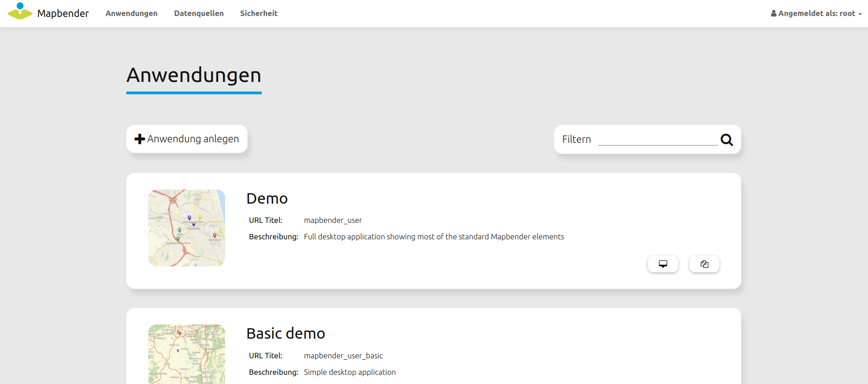Open the Sicherheit menu
The width and height of the screenshot is (868, 384).
(259, 14)
